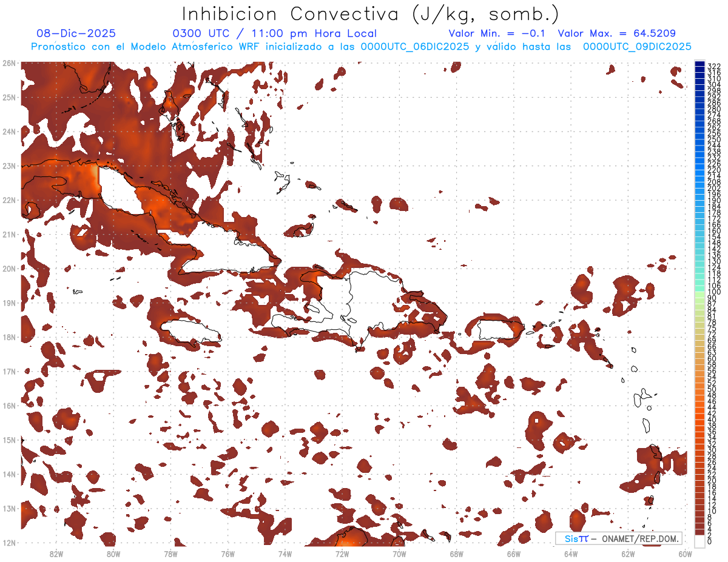Click the 26N latitude label

(8, 62)
